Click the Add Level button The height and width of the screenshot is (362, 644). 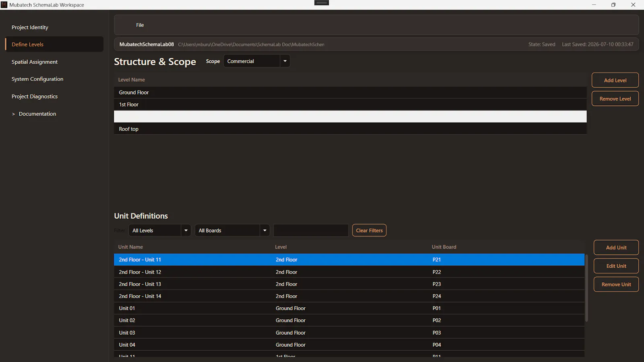615,80
